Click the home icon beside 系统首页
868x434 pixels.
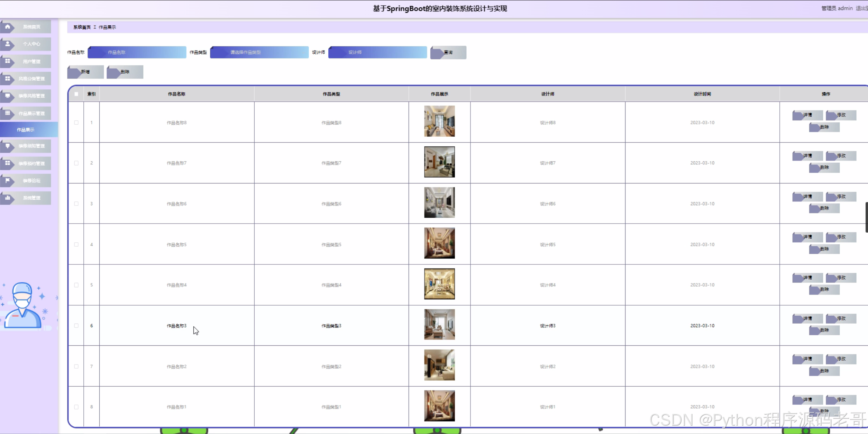[x=8, y=27]
